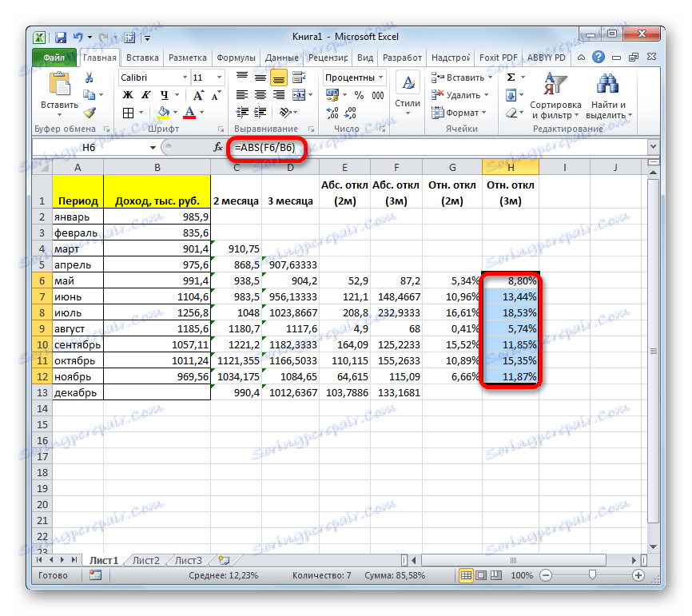Apply bold formatting with the Ж icon

126,94
